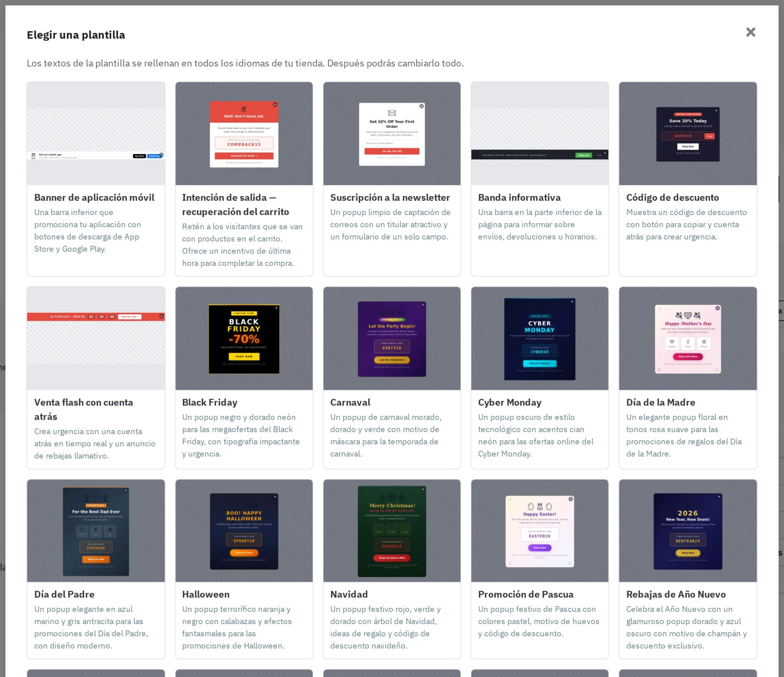Click the Carnaval title text

point(350,402)
